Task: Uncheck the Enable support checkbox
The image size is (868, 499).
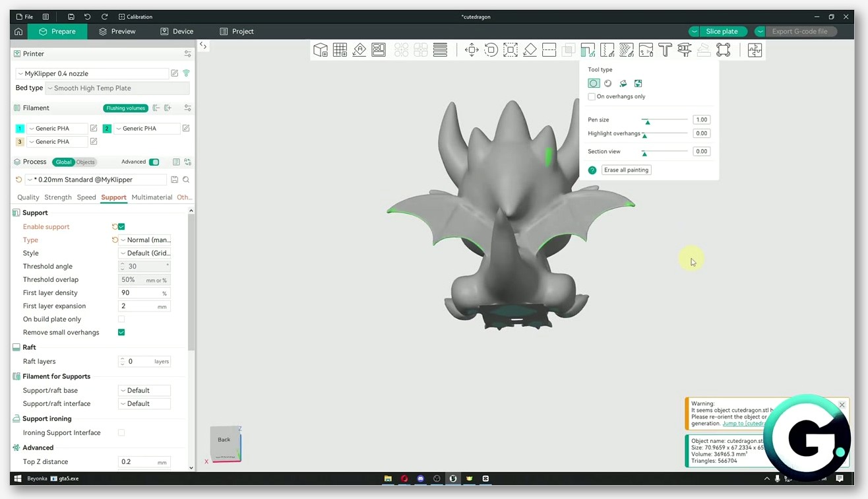Action: [x=121, y=227]
